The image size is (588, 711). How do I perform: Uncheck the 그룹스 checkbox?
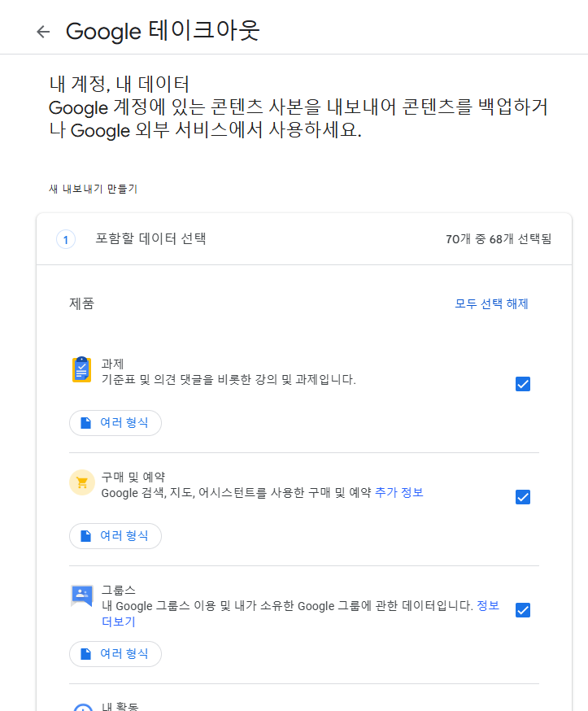tap(523, 610)
